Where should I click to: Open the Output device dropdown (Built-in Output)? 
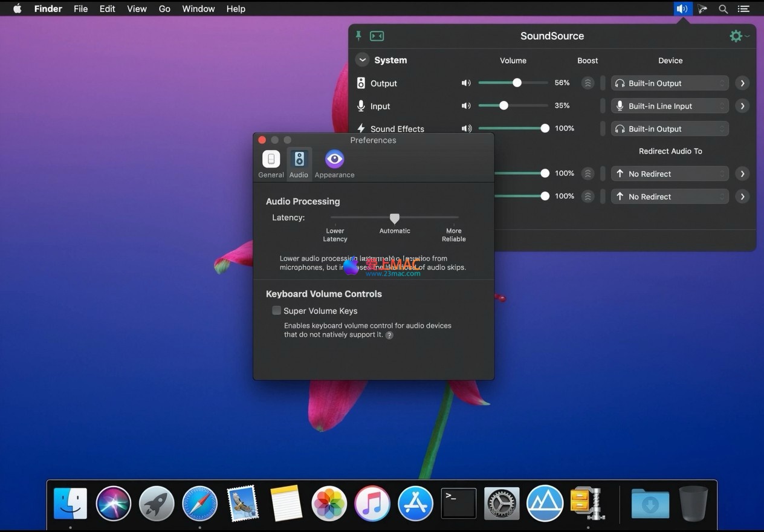670,83
